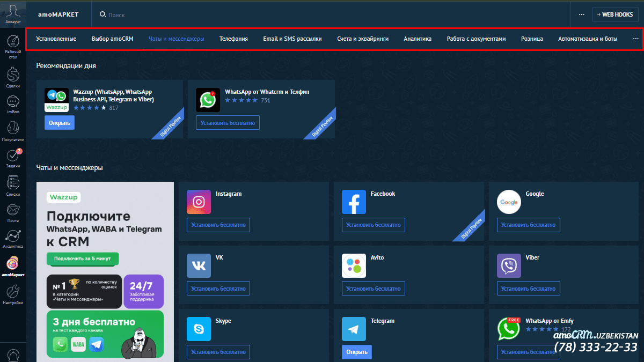Image resolution: width=644 pixels, height=362 pixels.
Task: Open the Счета и эквайринги tab
Action: pos(363,39)
